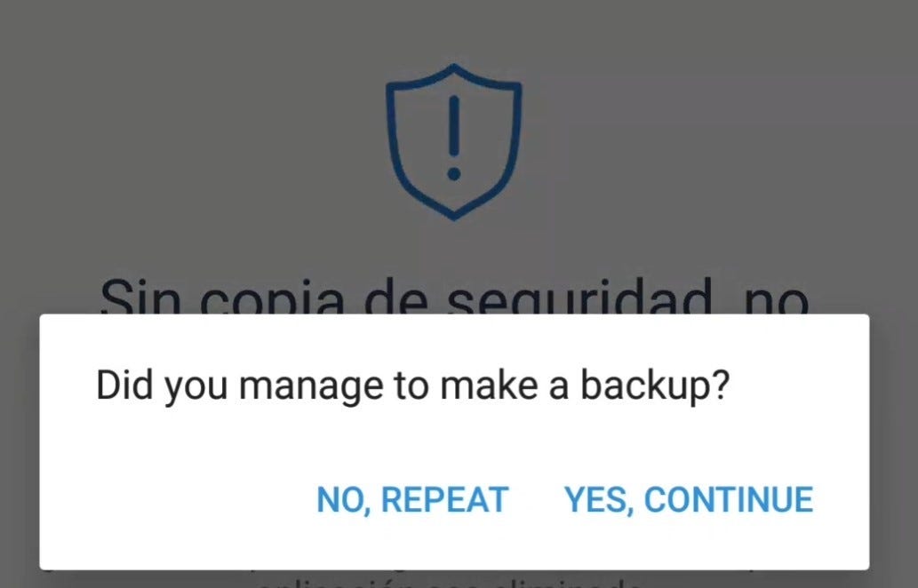Viewport: 918px width, 588px height.
Task: Click the word "no" ending the heading
Action: coord(777,299)
